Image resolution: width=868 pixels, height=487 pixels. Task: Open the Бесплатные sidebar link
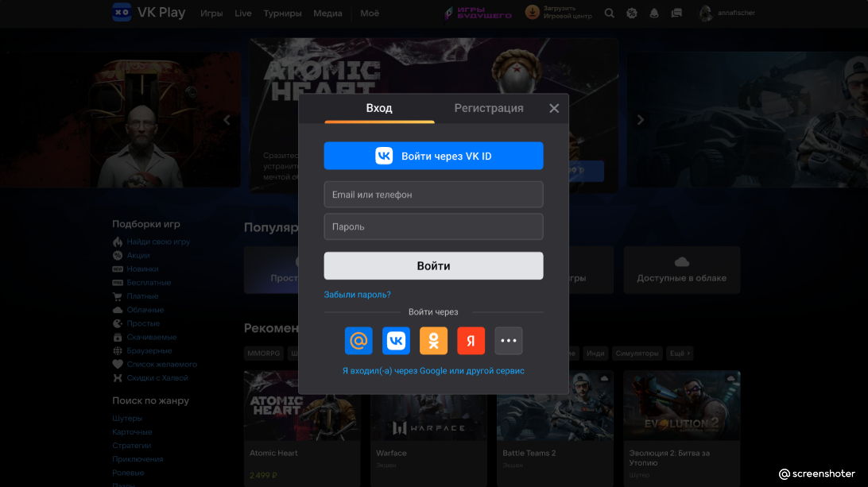149,283
